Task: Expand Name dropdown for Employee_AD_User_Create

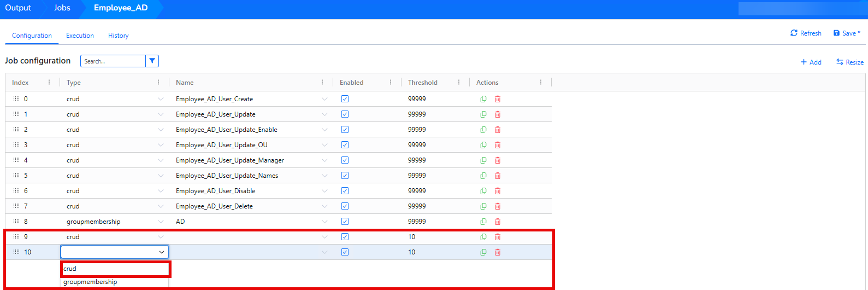Action: click(x=324, y=99)
